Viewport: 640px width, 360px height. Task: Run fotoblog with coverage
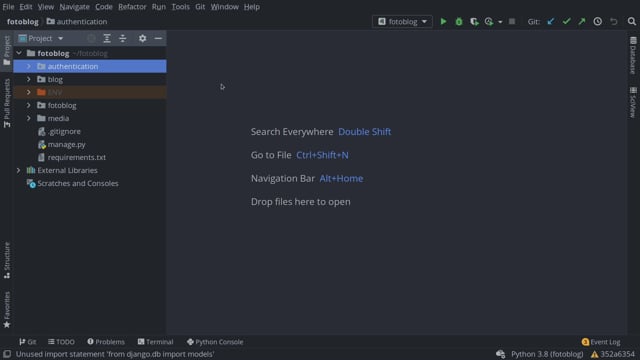(x=474, y=22)
